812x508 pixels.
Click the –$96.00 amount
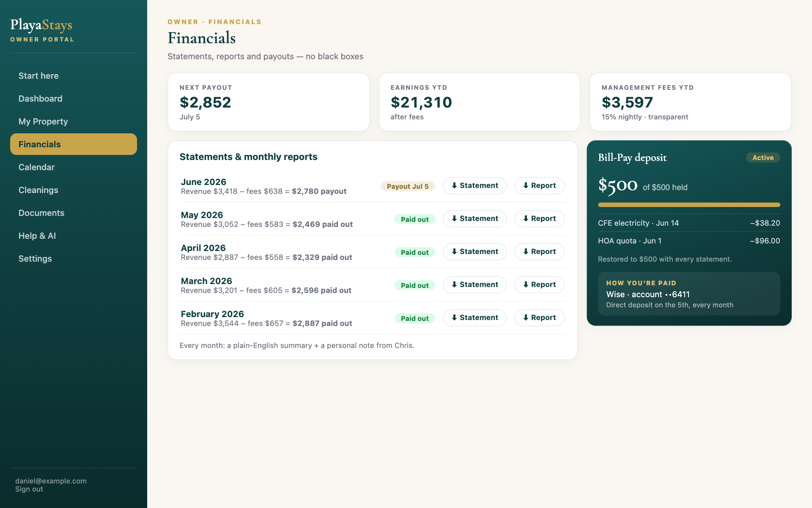point(765,241)
